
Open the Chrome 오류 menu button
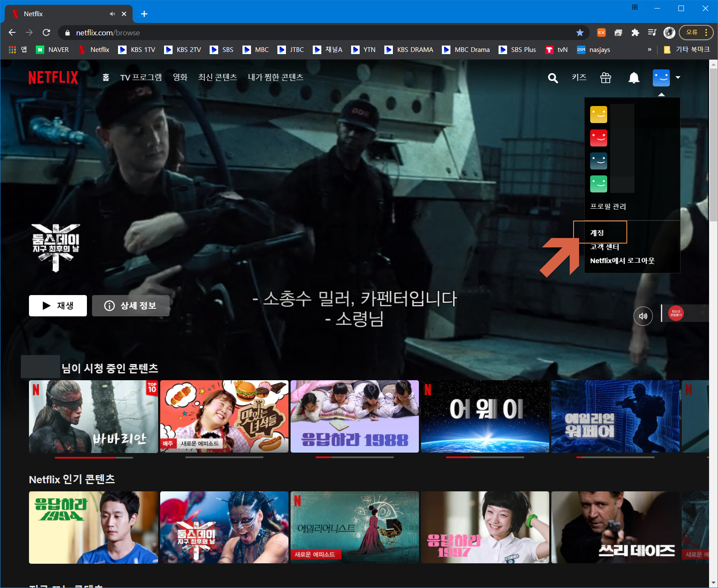pos(696,32)
